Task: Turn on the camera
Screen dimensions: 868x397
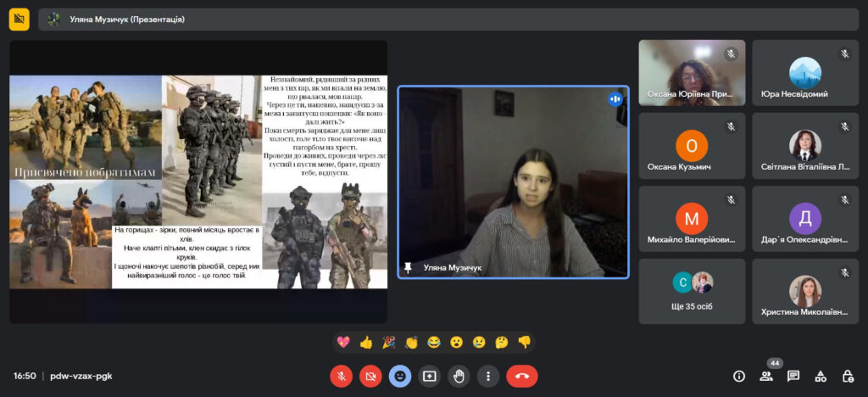Action: click(x=370, y=376)
